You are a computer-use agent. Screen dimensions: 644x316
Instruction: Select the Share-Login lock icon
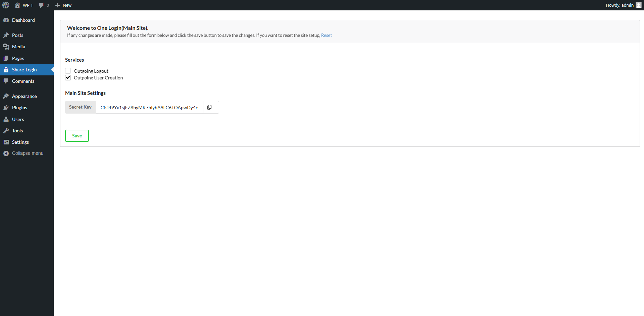pos(6,70)
